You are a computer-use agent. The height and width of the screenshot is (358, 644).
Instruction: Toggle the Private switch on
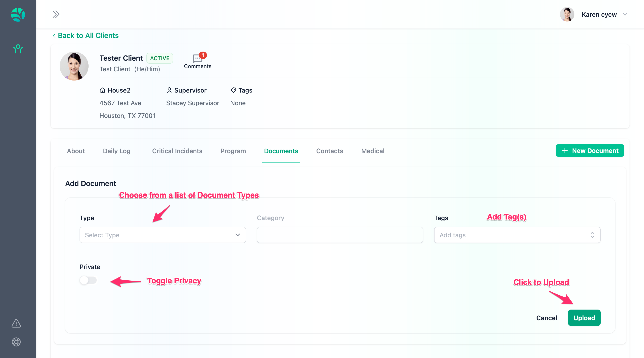(x=88, y=280)
